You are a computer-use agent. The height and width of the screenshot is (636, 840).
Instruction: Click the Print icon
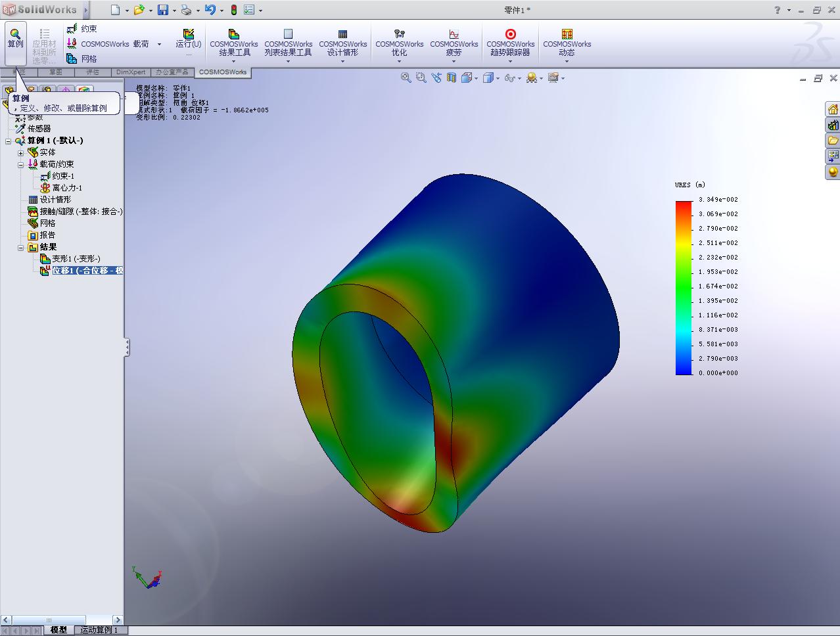186,10
